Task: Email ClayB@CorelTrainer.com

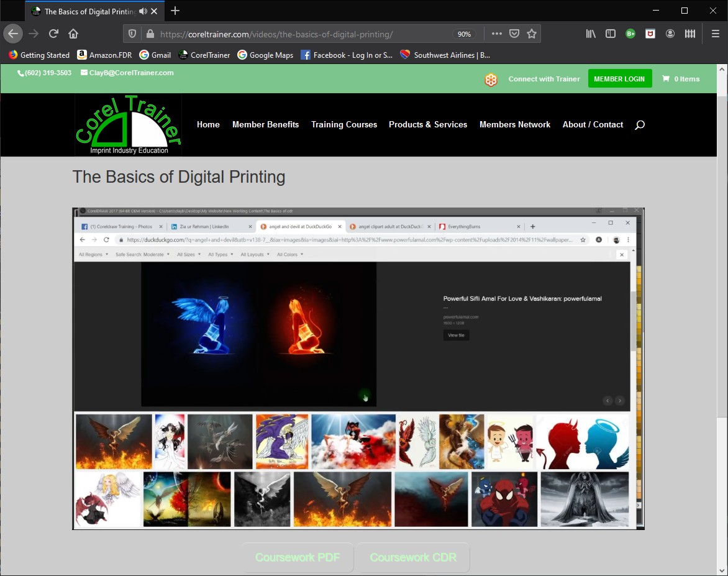Action: (127, 73)
